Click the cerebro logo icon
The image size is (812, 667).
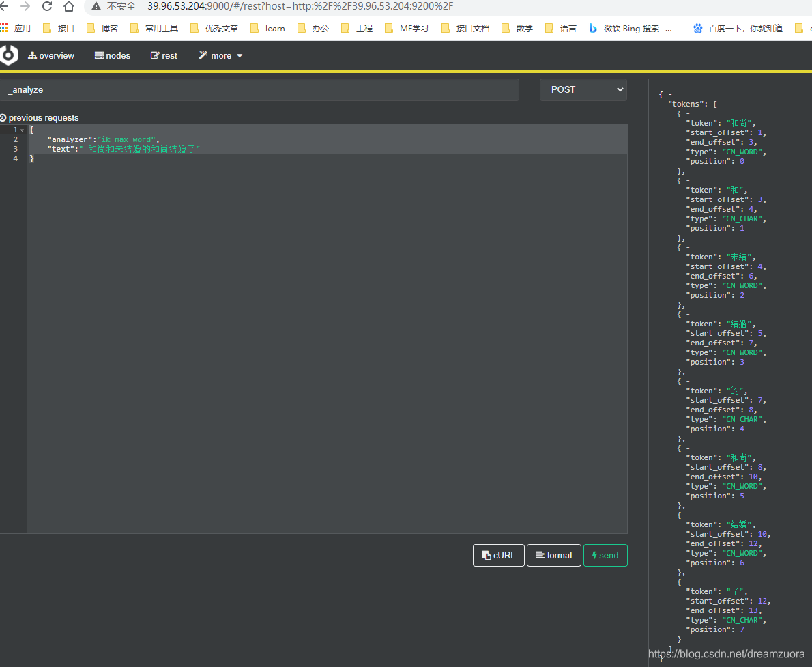[x=9, y=55]
